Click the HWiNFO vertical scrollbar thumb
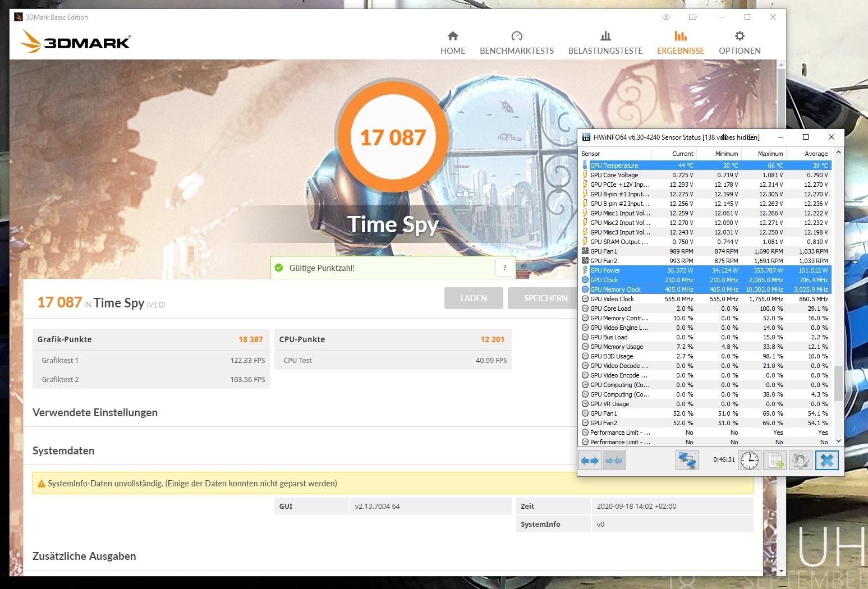The image size is (868, 589). pos(838,384)
